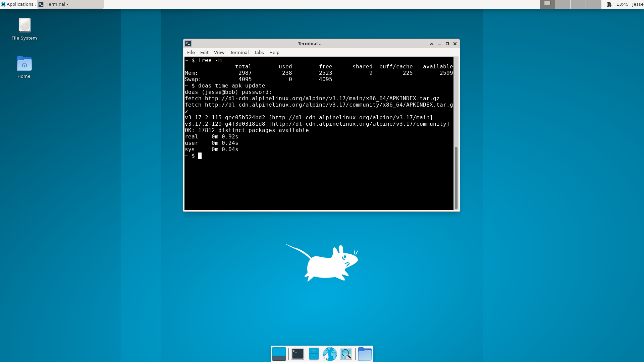The image size is (644, 362).
Task: Open the Help menu in Terminal
Action: coord(274,52)
